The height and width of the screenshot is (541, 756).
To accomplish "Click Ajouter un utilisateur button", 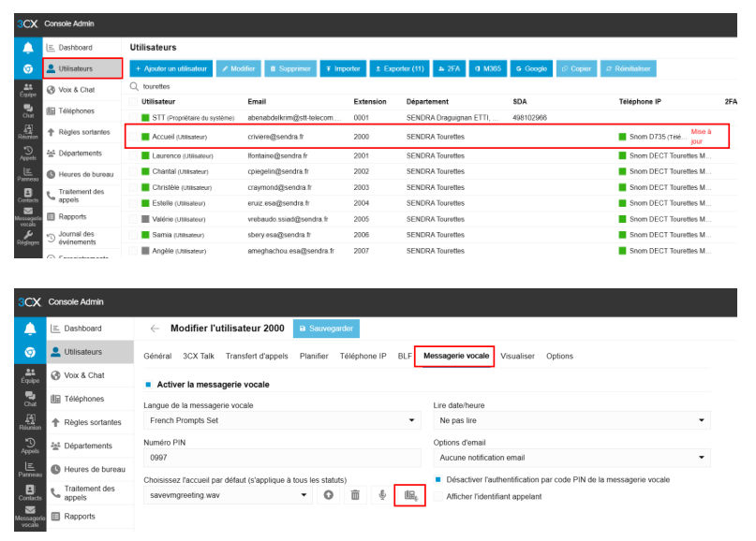I will 171,69.
